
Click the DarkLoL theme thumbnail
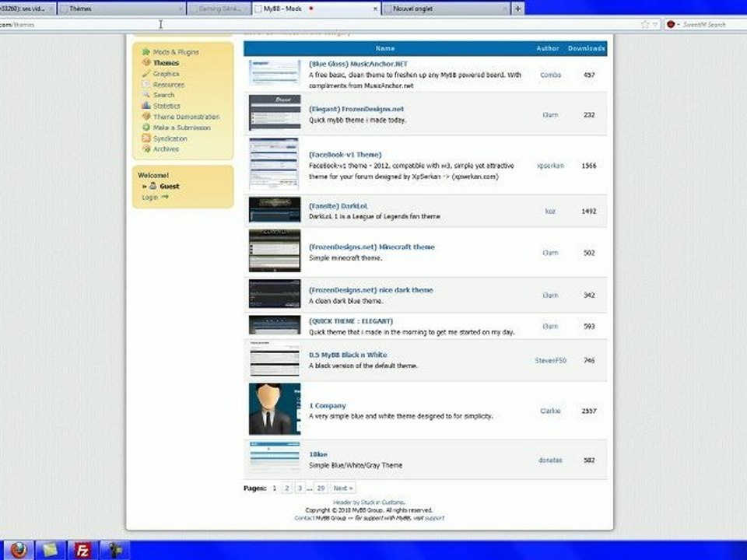[275, 209]
